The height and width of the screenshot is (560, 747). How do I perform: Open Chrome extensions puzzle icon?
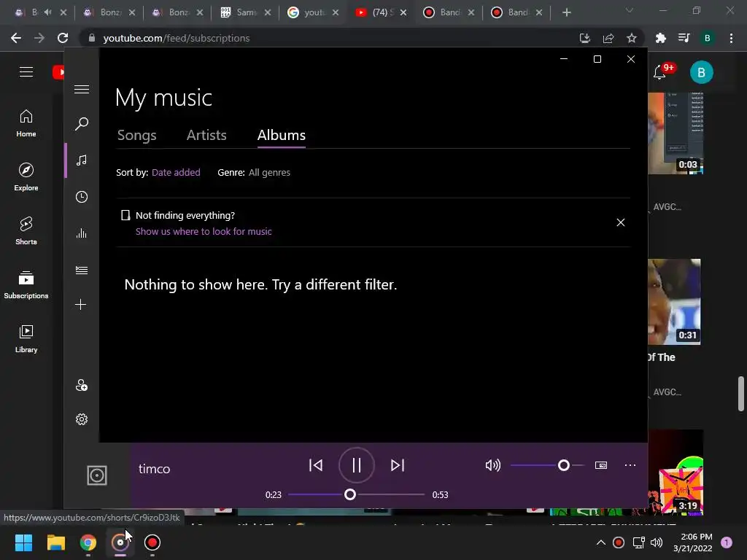pyautogui.click(x=660, y=38)
